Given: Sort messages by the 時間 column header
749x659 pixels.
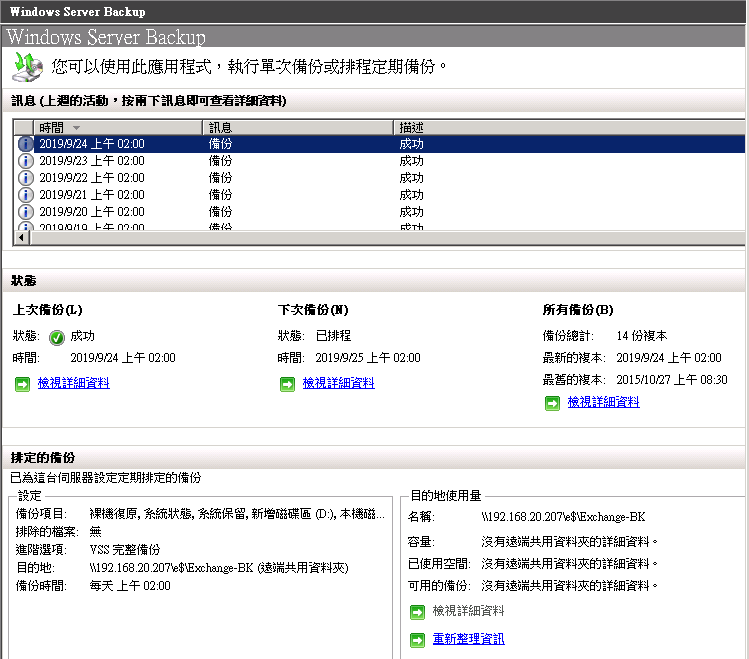Looking at the screenshot, I should click(118, 128).
